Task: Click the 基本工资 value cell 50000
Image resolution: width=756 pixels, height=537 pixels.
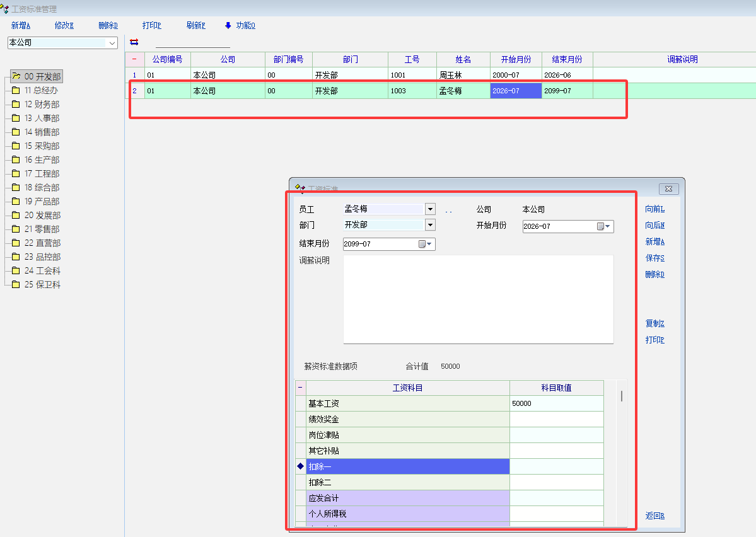Action: tap(556, 403)
